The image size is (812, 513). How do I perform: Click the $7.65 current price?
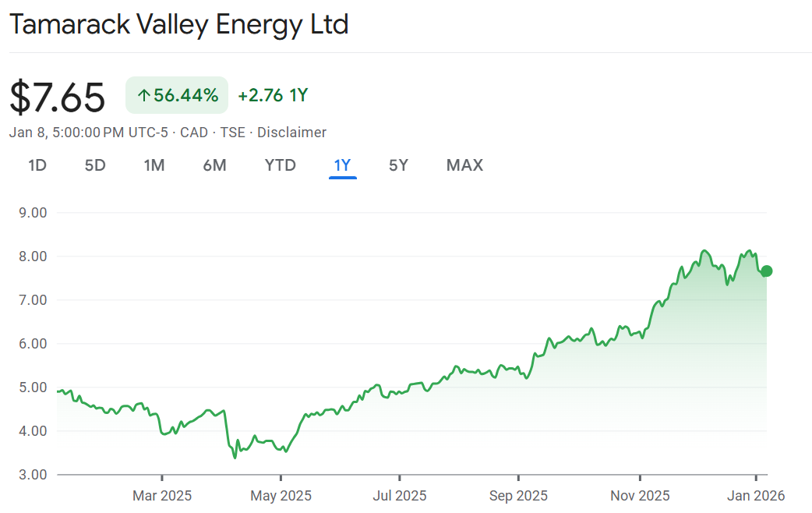[58, 97]
